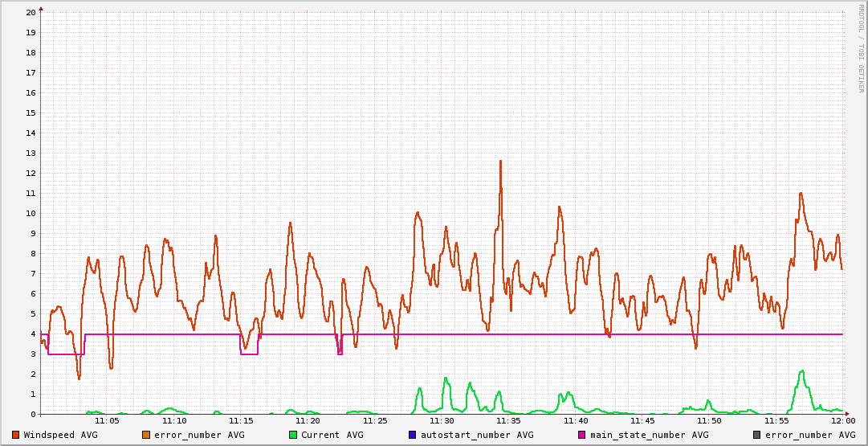Click the 12:00 time axis label
868x446 pixels.
tap(842, 420)
